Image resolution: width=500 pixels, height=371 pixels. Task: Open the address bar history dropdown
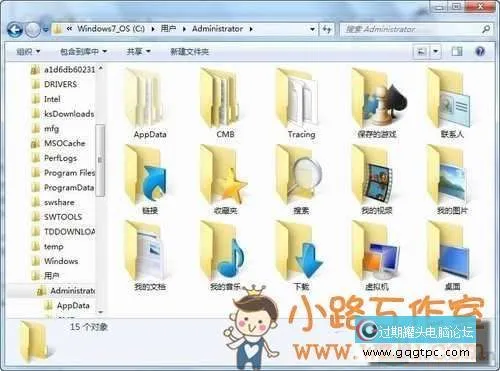312,29
